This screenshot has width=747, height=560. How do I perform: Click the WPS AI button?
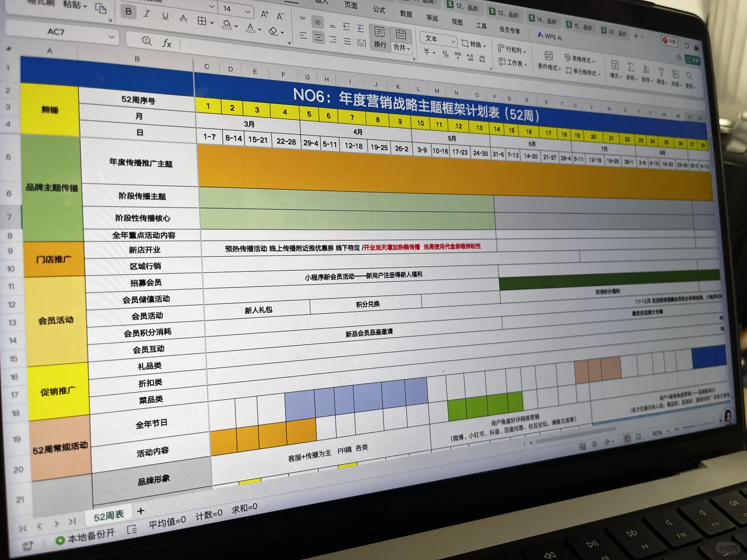click(549, 36)
